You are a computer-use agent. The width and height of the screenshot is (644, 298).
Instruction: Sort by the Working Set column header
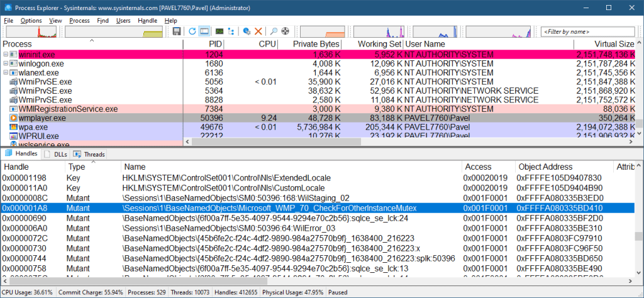[x=372, y=44]
